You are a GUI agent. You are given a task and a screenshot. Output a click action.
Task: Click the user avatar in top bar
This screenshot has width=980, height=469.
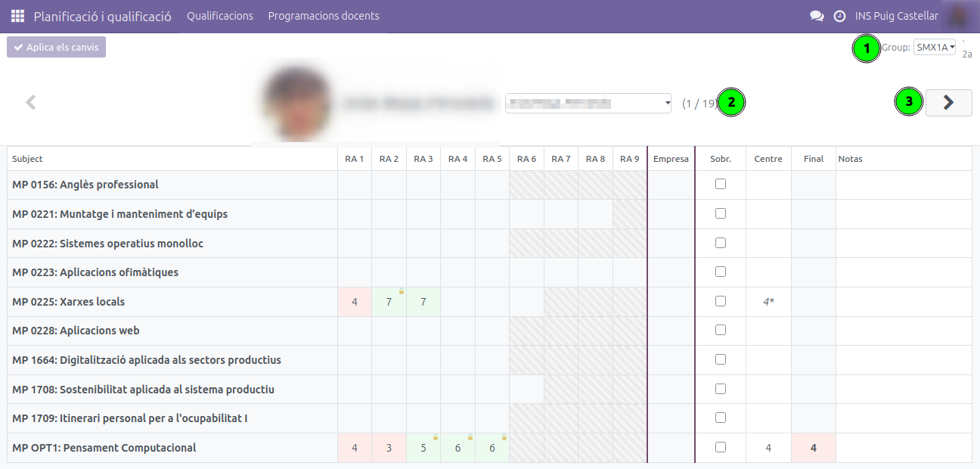point(960,16)
